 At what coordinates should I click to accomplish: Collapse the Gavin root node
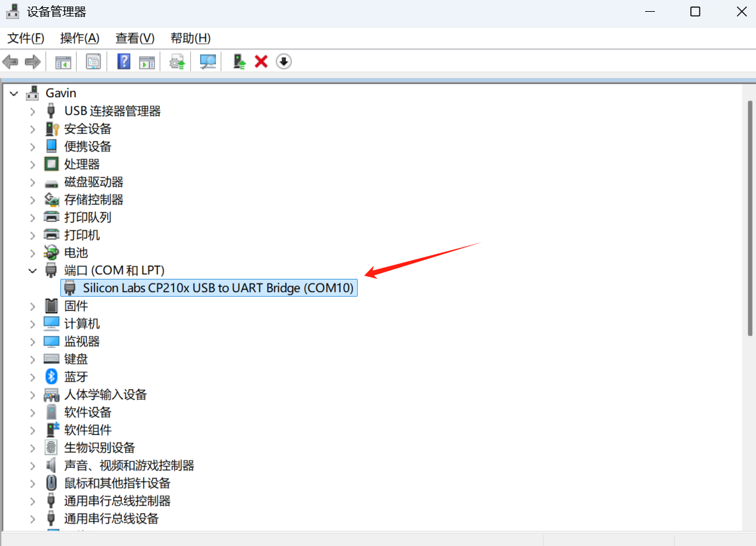tap(14, 94)
